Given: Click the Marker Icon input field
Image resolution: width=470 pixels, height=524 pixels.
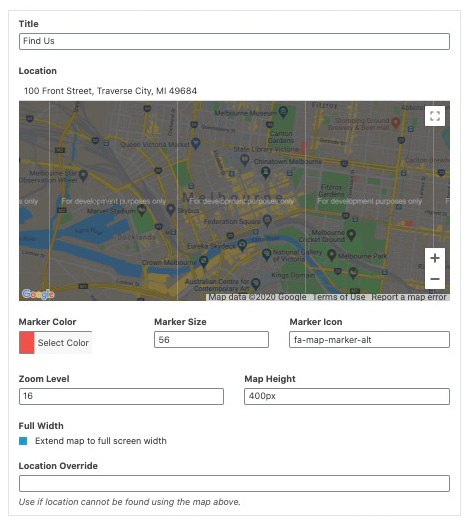Looking at the screenshot, I should (x=369, y=340).
